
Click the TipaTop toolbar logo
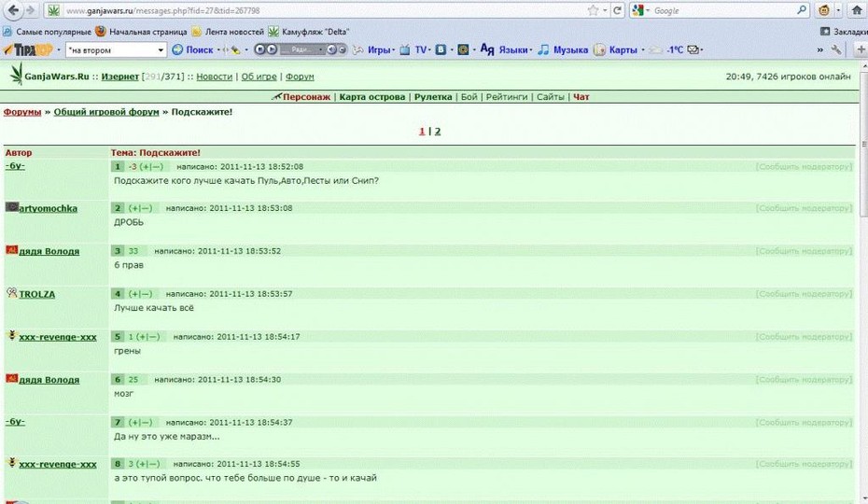click(28, 49)
